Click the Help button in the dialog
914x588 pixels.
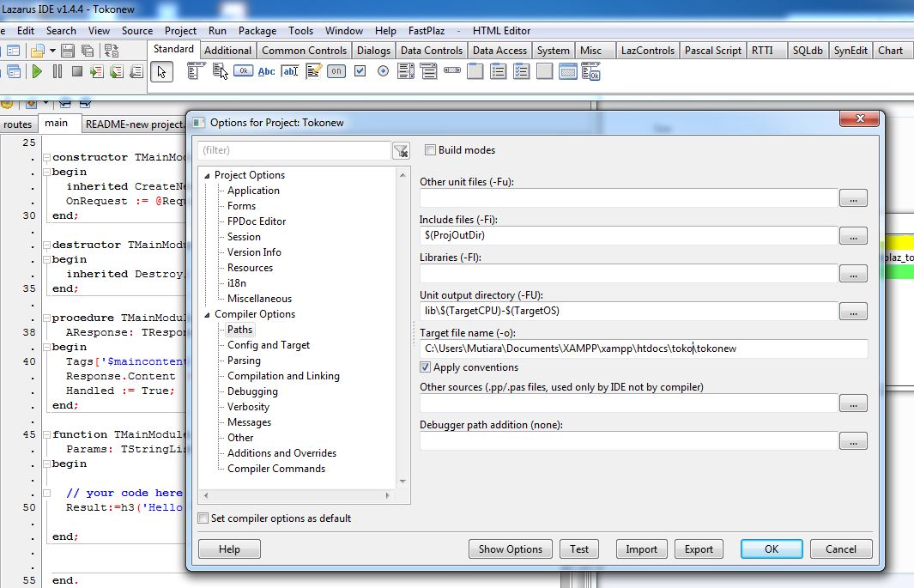(x=229, y=549)
